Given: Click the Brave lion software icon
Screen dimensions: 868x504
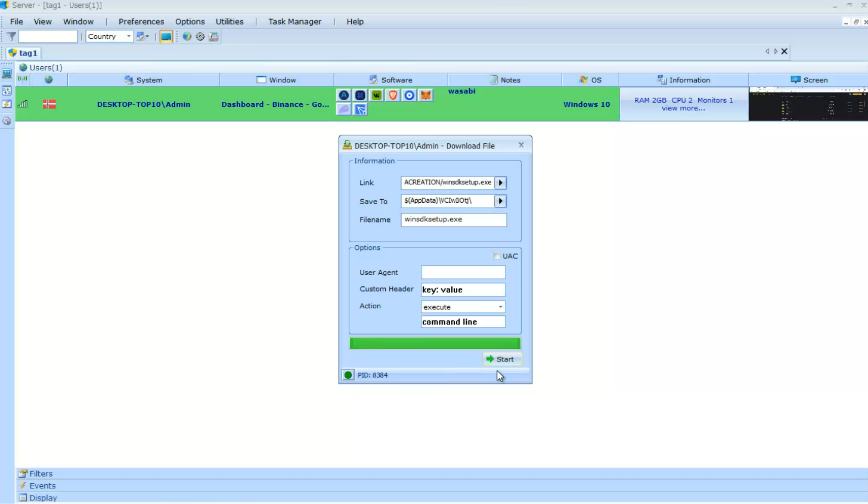Looking at the screenshot, I should click(393, 95).
